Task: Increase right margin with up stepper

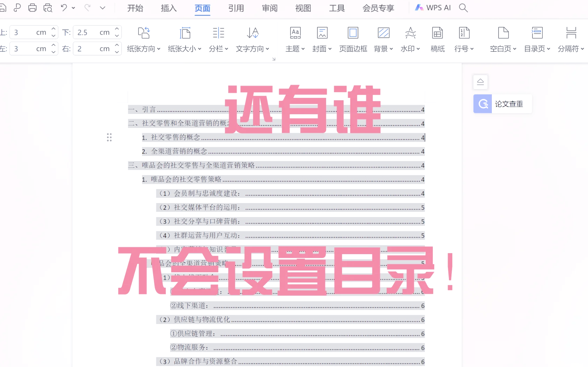Action: (117, 45)
